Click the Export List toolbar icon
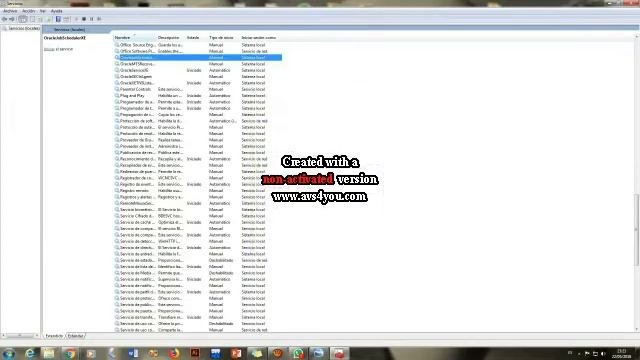The image size is (640, 360). 49,19
